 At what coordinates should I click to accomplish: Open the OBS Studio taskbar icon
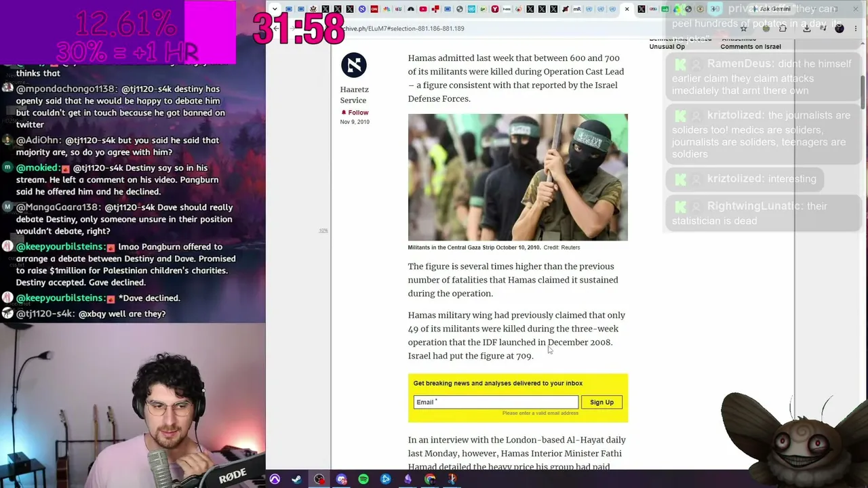(319, 479)
